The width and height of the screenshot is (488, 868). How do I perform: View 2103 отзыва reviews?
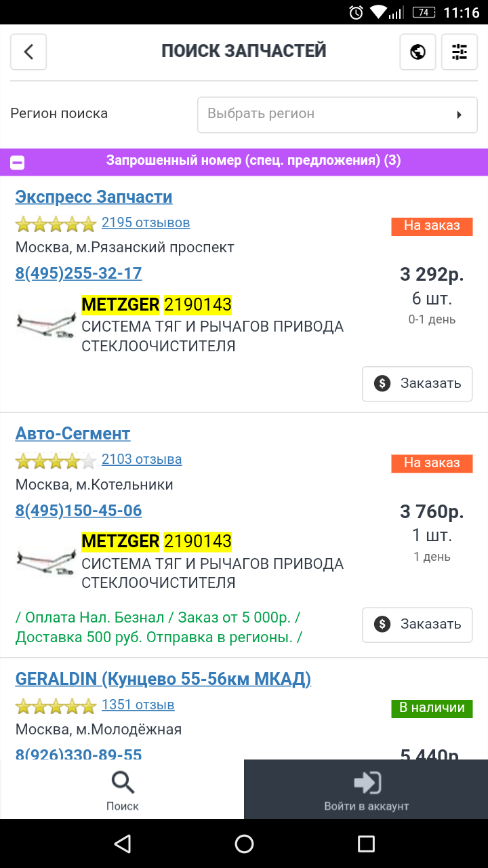coord(142,459)
